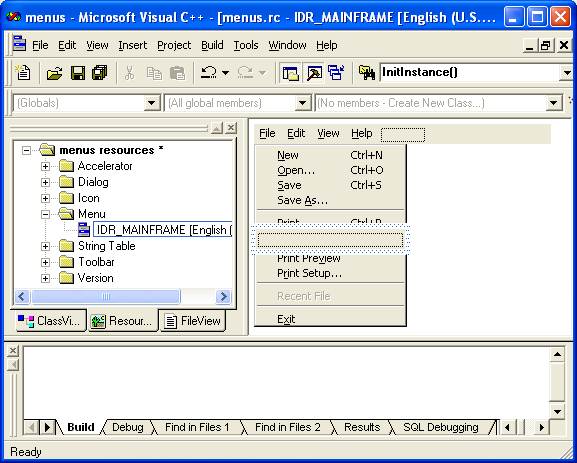Click the Cut scissors icon
Viewport: 577px width, 463px height.
coord(129,73)
